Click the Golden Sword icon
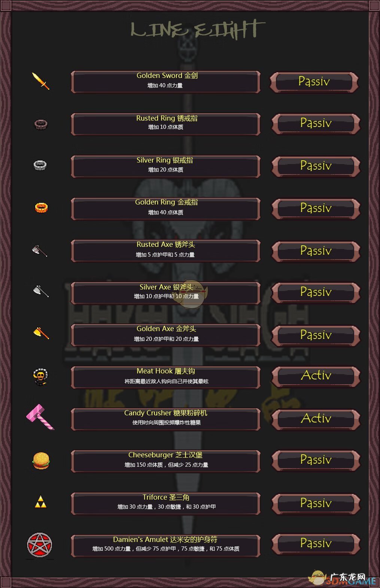The image size is (380, 588). point(40,81)
